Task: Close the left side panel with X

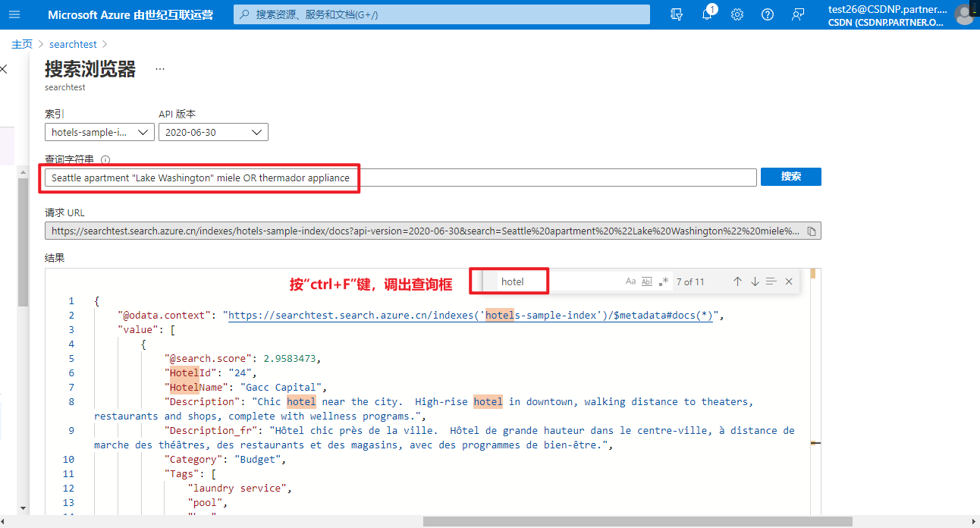Action: tap(4, 69)
